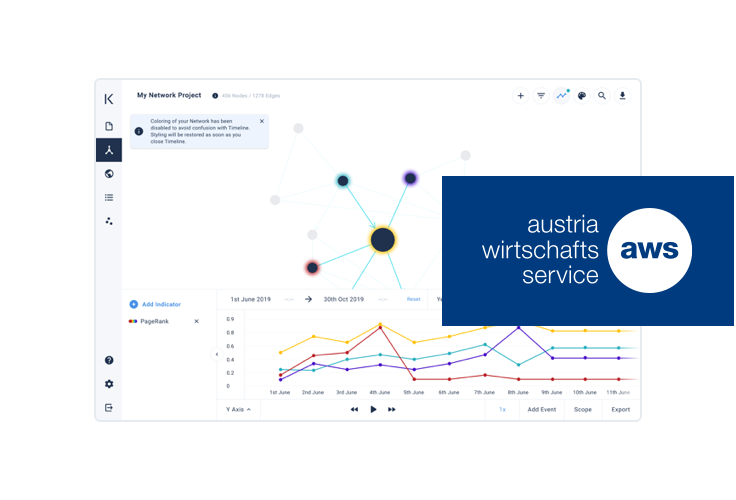Open the list view sidebar icon
The height and width of the screenshot is (500, 736).
109,197
